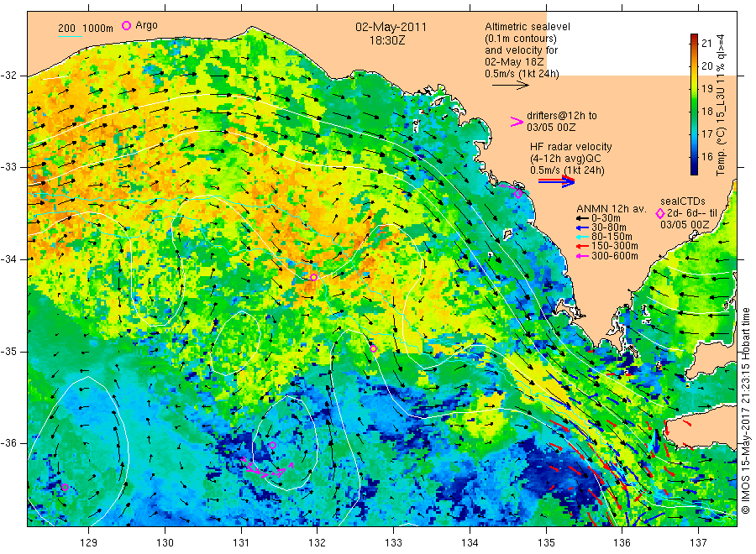Click the HF radar red-blue velocity arrow
The image size is (756, 554).
point(557,181)
